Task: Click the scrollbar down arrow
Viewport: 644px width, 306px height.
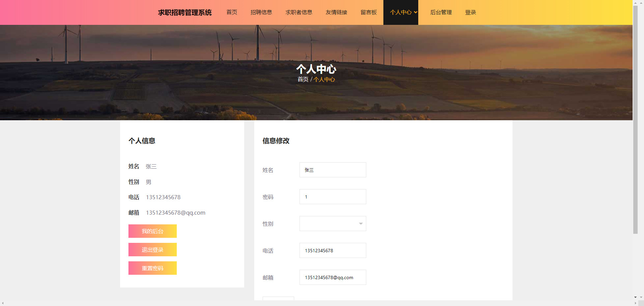Action: pos(635,297)
